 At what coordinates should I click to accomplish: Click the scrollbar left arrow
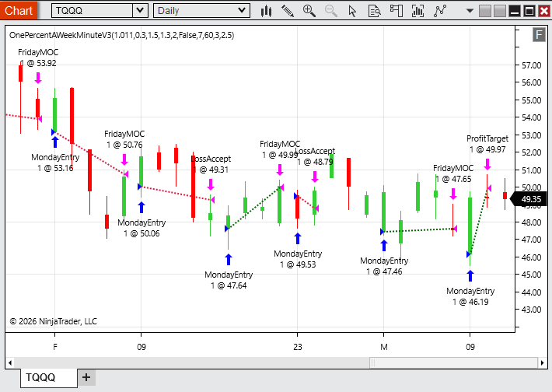10,362
